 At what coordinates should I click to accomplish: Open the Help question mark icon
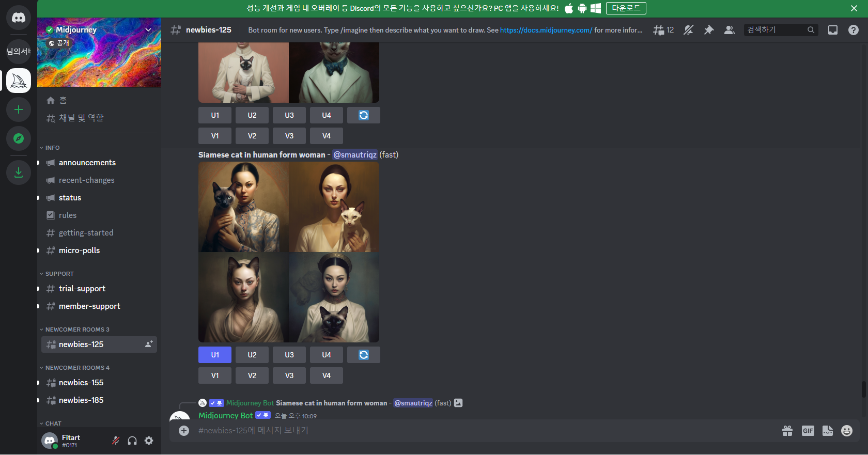point(854,30)
